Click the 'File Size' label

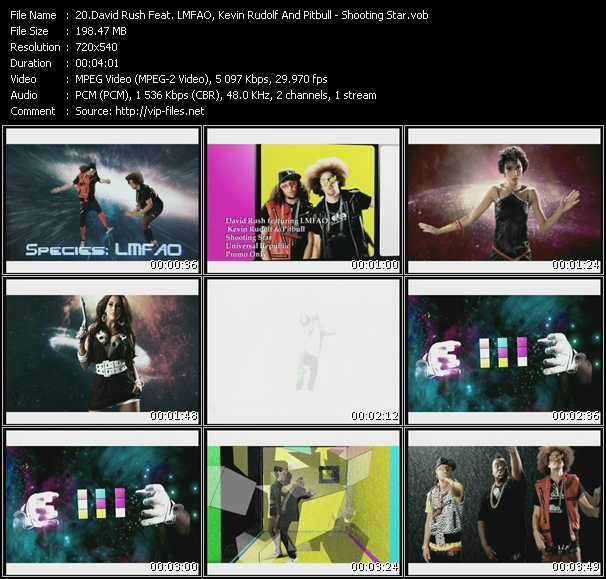pos(29,31)
